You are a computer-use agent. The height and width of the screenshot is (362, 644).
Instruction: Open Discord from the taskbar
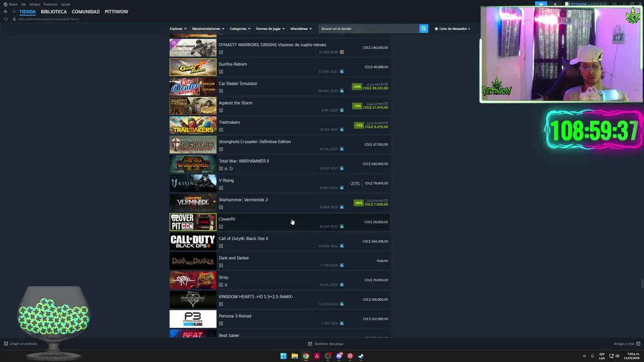[339, 356]
